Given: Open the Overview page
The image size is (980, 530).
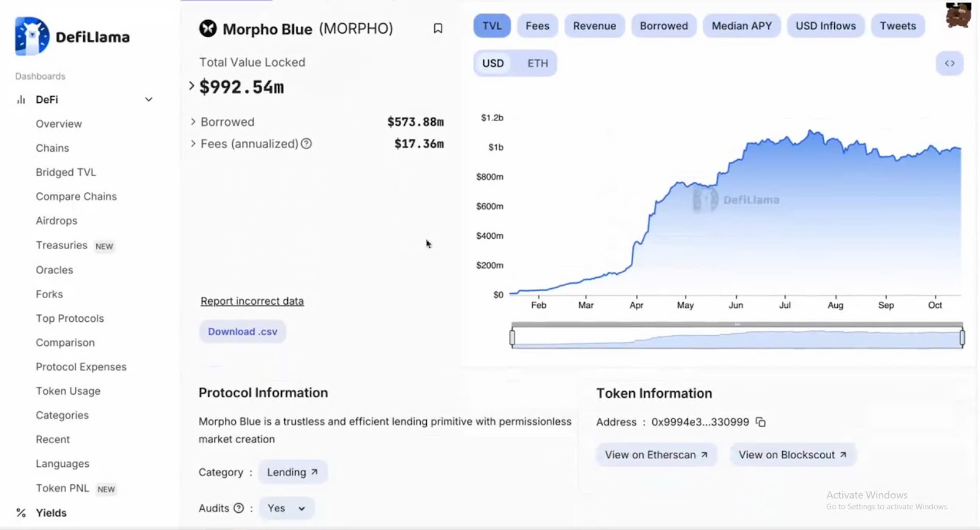Looking at the screenshot, I should [x=59, y=124].
